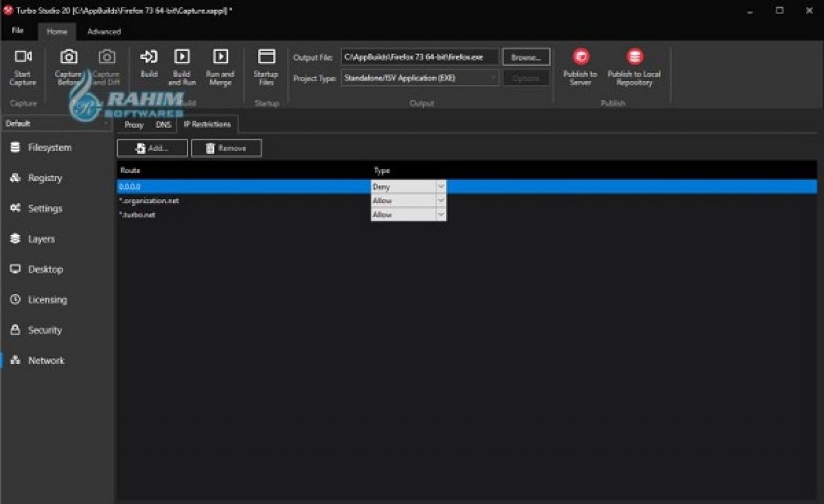Viewport: 824px width, 504px height.
Task: Click the Output File path field
Action: 421,56
